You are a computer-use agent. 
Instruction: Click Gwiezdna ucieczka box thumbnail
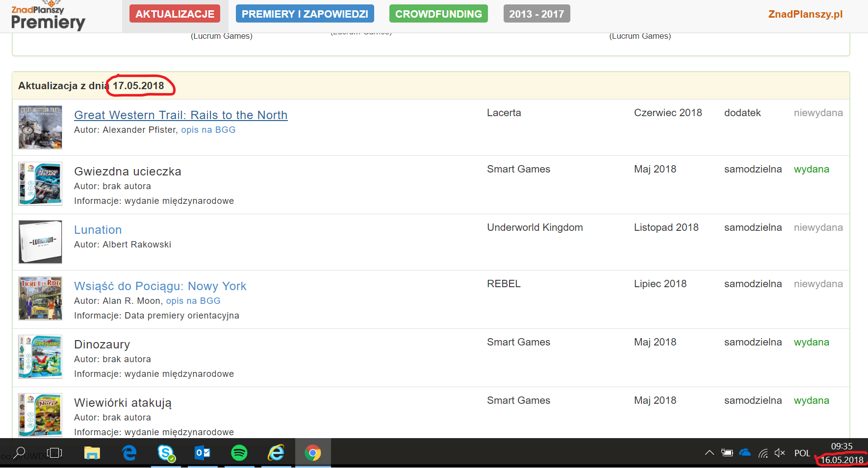point(40,184)
